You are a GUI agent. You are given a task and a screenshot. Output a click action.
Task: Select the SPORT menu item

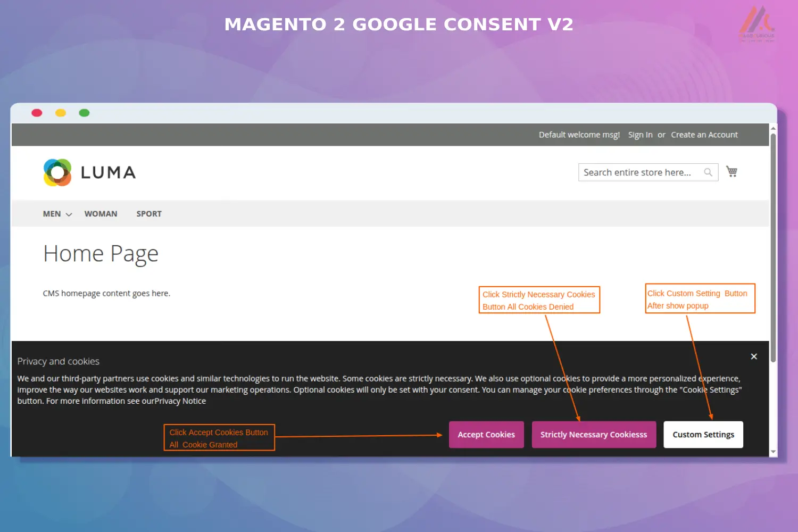click(x=149, y=213)
